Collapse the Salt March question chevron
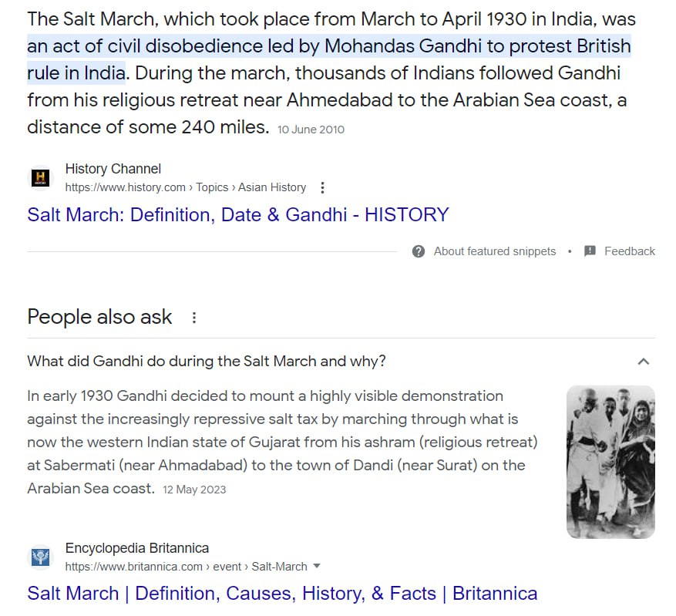Image resolution: width=676 pixels, height=616 pixels. [x=644, y=362]
